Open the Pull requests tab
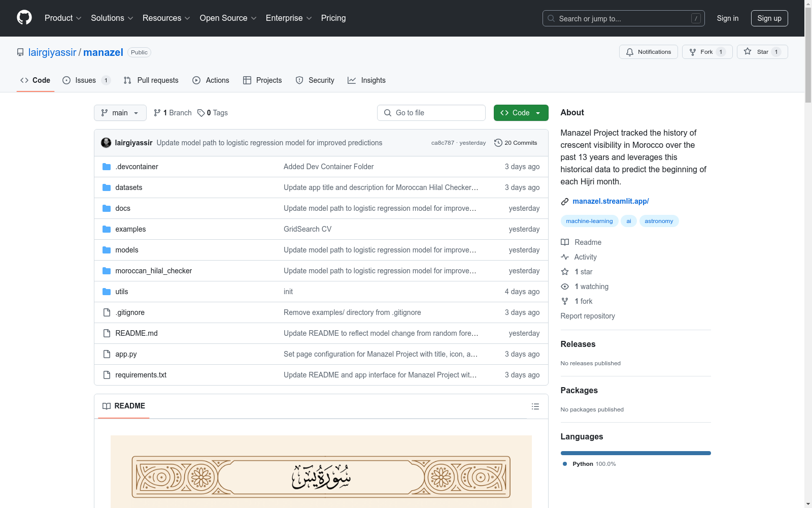Screen dimensions: 812x508 (151, 80)
